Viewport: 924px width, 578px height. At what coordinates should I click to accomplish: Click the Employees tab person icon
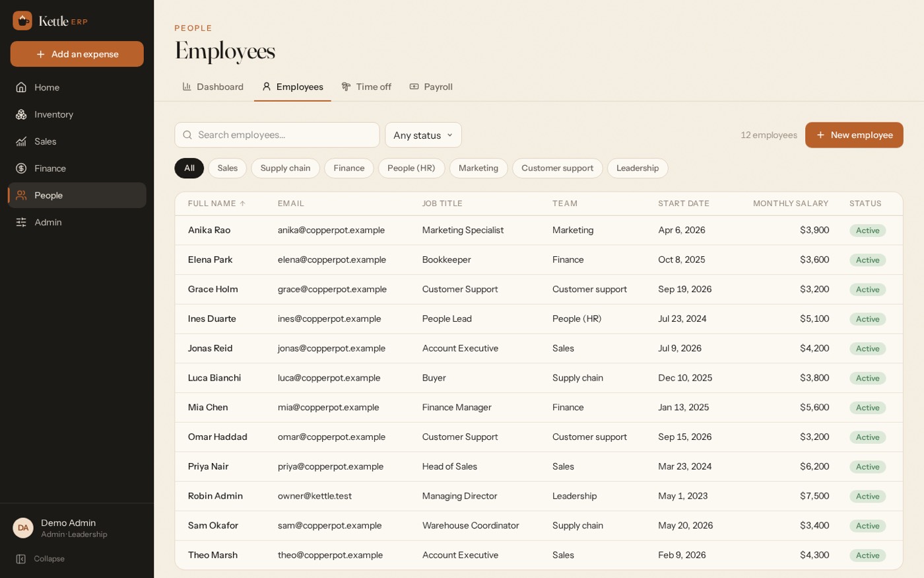click(x=267, y=87)
